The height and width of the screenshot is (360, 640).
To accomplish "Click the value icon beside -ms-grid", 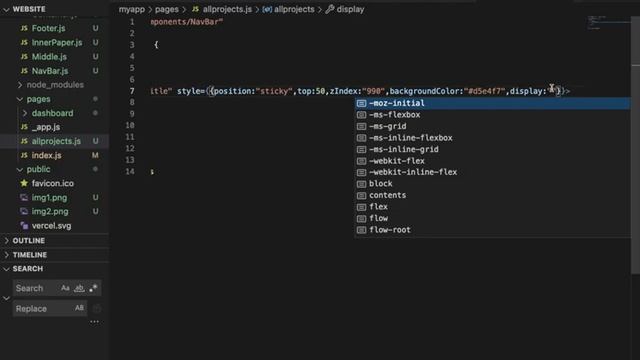I will (x=361, y=127).
